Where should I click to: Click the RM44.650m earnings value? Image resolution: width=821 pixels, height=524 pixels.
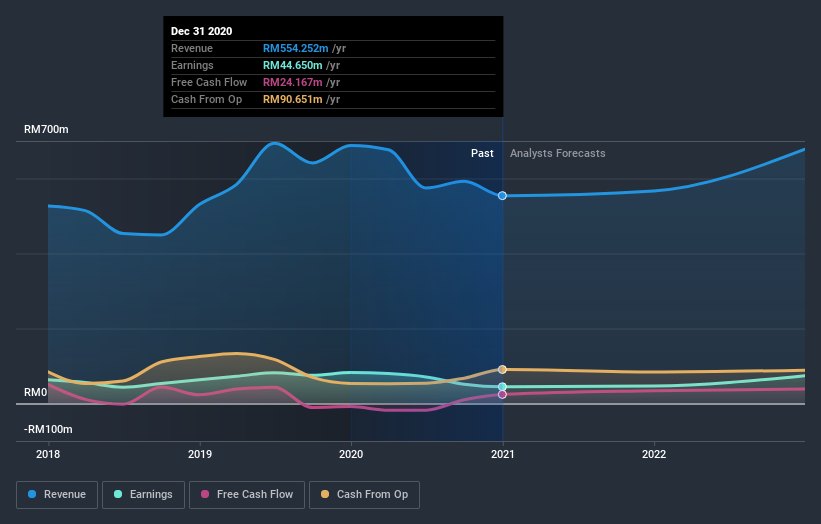tap(293, 65)
